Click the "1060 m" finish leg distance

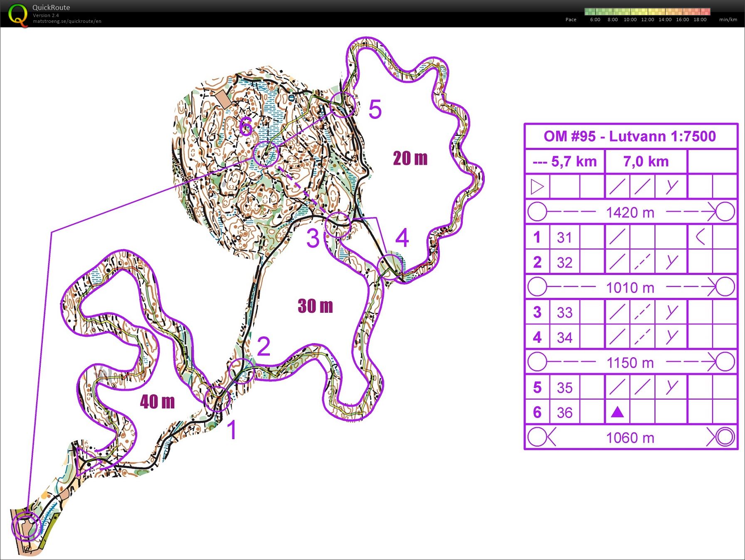click(630, 437)
